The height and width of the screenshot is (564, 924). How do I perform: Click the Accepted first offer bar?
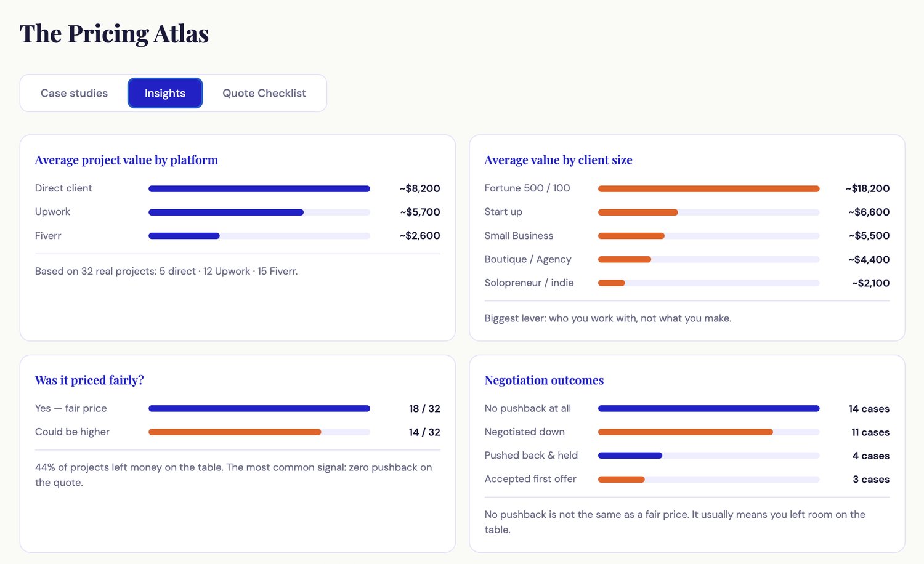(709, 479)
